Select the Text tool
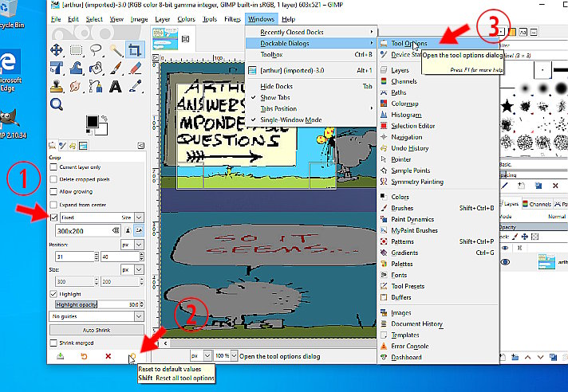568x392 pixels. point(116,86)
